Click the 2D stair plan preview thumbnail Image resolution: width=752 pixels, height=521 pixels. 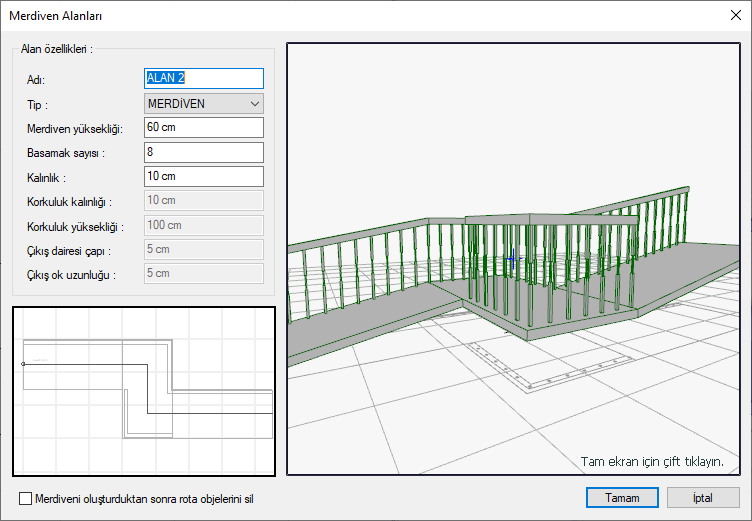click(144, 390)
